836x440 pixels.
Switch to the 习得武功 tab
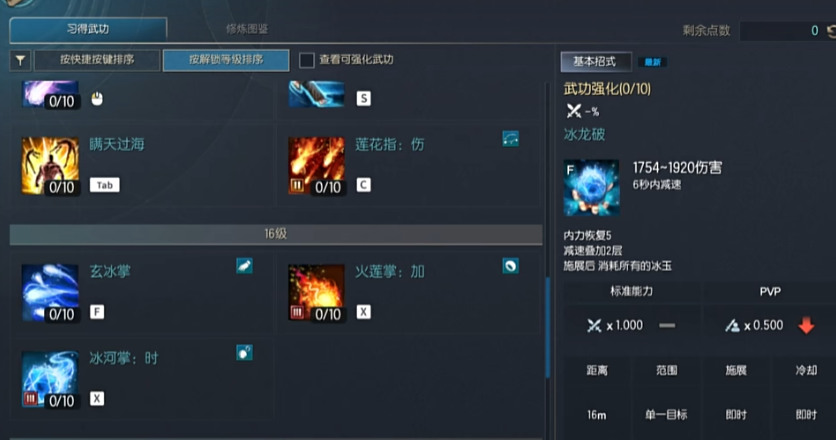coord(88,29)
